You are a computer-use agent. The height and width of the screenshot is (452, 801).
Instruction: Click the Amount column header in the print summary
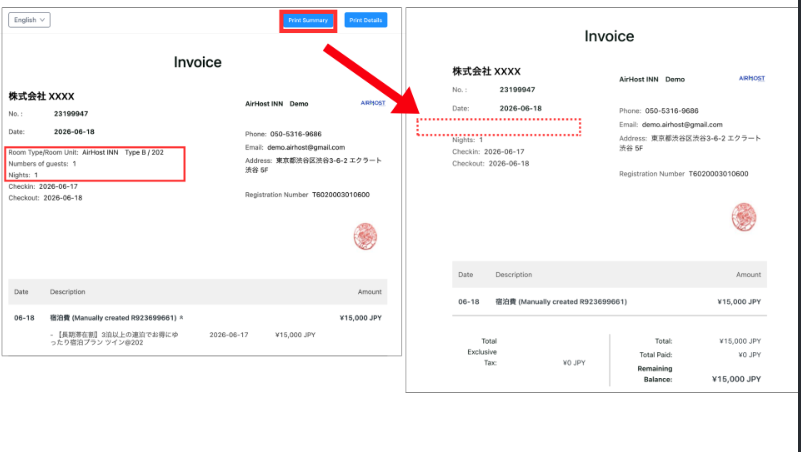pos(748,275)
